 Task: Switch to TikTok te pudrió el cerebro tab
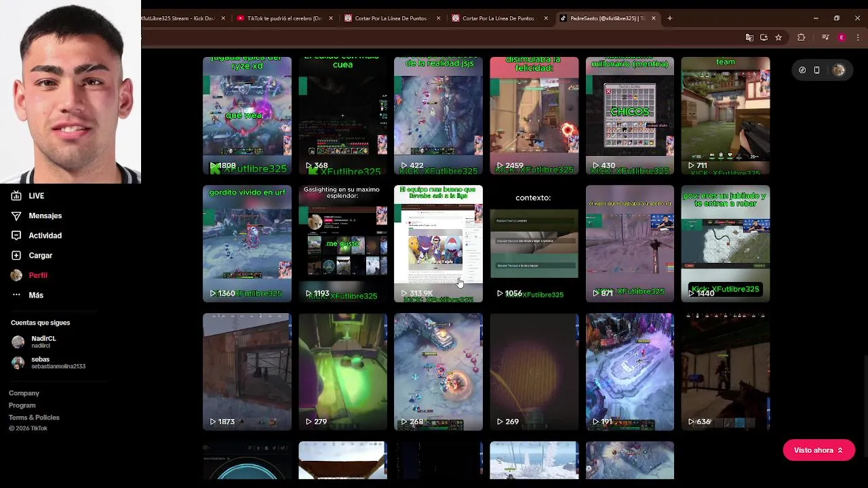pyautogui.click(x=284, y=18)
